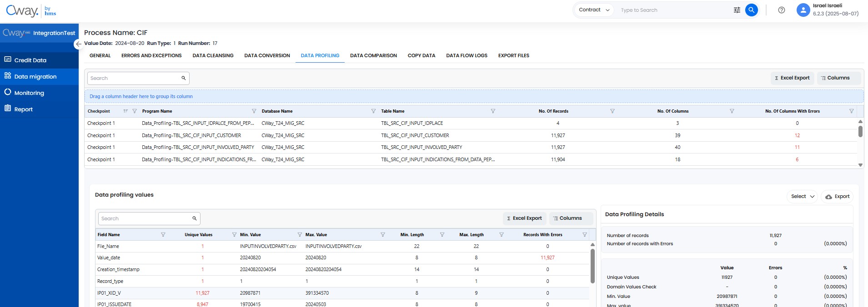Click the Export button with cloud icon
Screen dimensions: 868x307
[x=837, y=197]
